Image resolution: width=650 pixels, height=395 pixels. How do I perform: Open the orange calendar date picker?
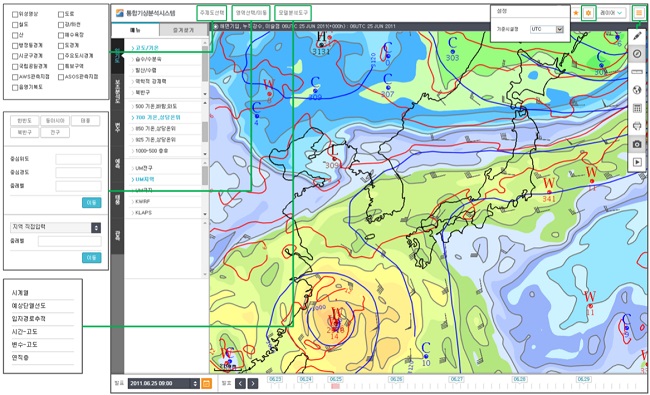point(206,383)
